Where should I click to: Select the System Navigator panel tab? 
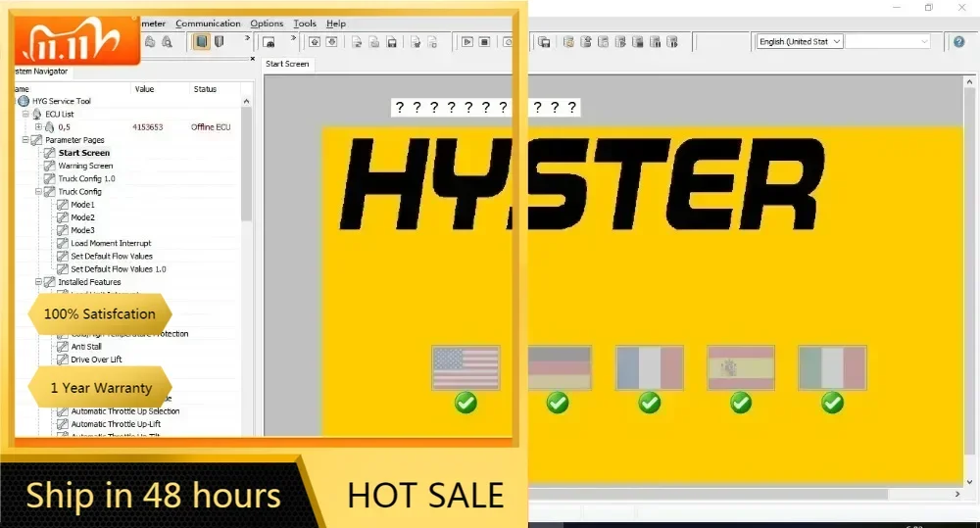pos(41,72)
